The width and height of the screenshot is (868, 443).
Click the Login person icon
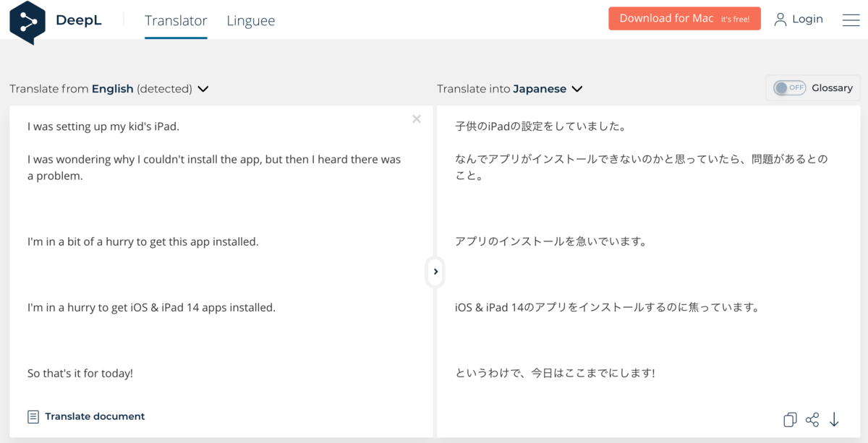click(780, 20)
